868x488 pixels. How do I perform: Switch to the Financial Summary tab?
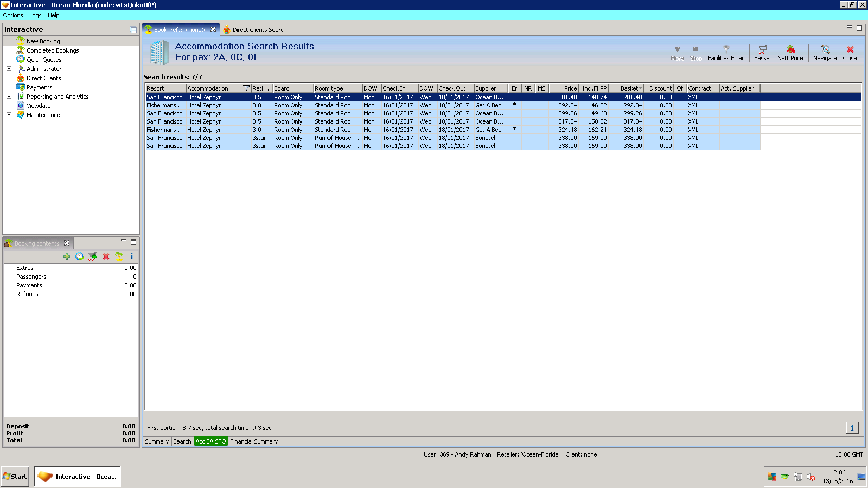coord(254,441)
